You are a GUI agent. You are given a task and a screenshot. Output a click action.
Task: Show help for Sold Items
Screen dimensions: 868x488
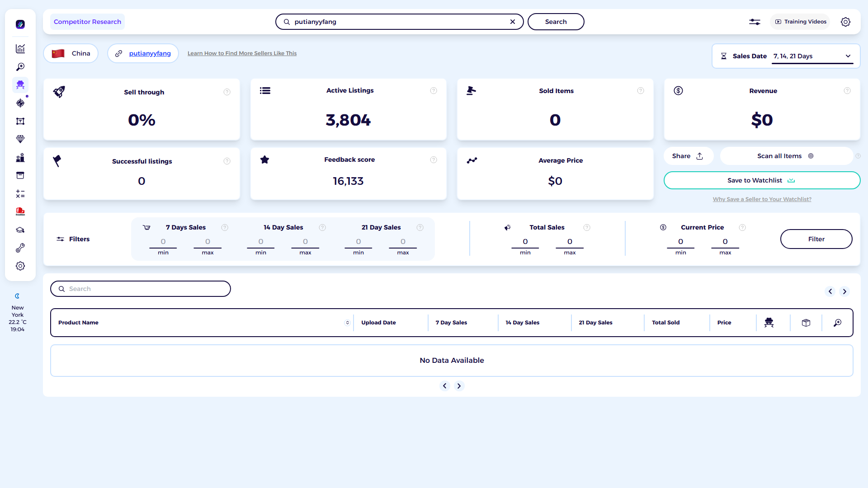point(641,91)
